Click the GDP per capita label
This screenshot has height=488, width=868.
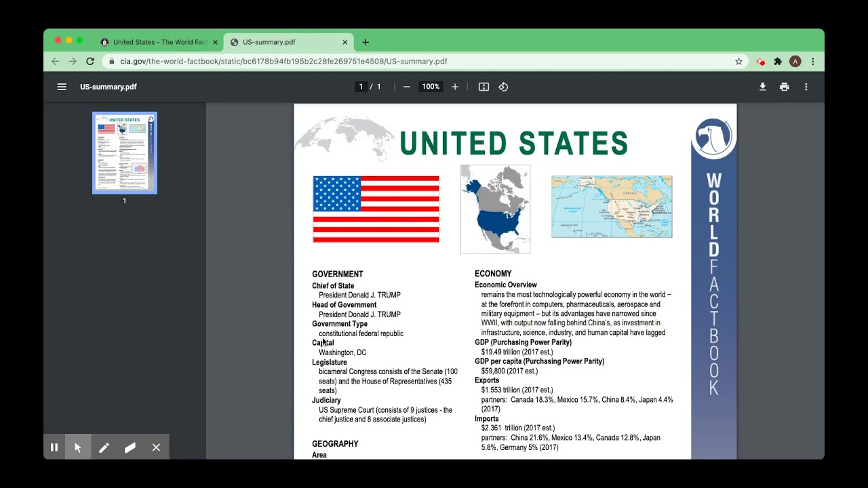click(x=539, y=361)
